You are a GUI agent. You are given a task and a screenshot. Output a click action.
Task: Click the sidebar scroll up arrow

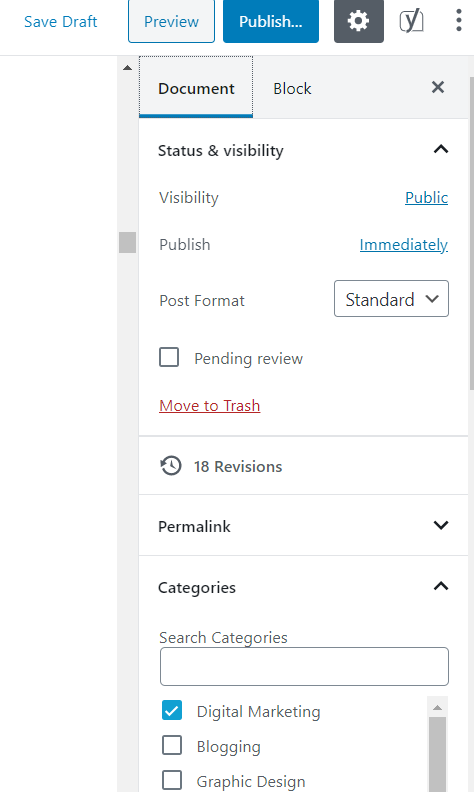pos(127,68)
